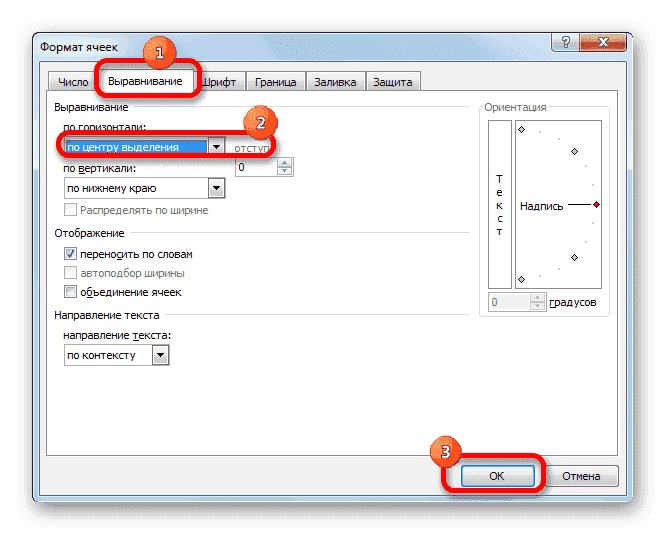This screenshot has height=535, width=666.
Task: Click the lower minus-45-degree diamond marker
Action: tap(574, 257)
